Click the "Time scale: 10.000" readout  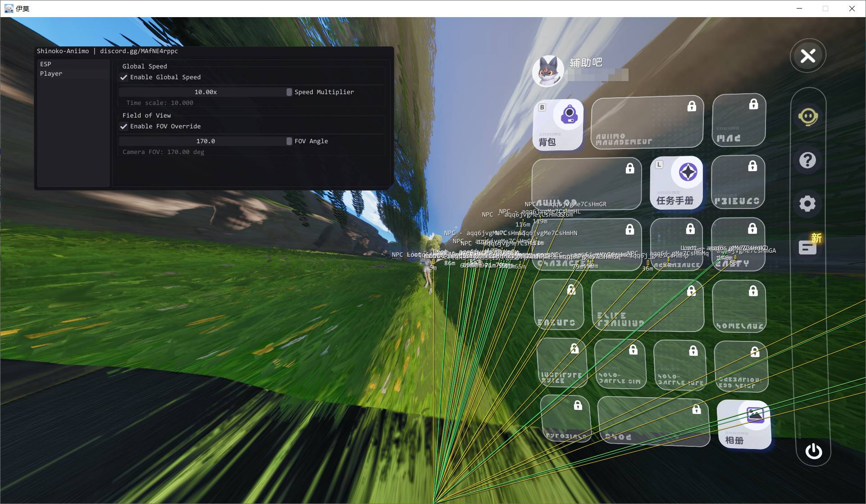tap(160, 103)
